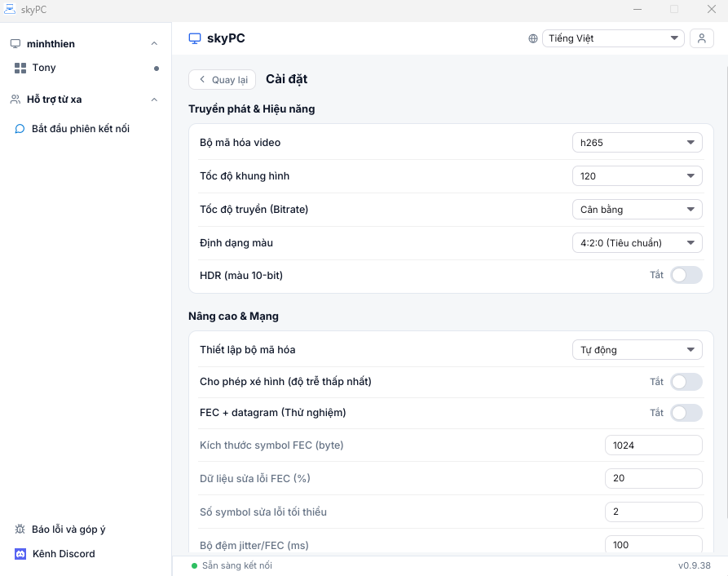Click the bug icon for Báo lỗi và góp ý
728x576 pixels.
coord(20,529)
